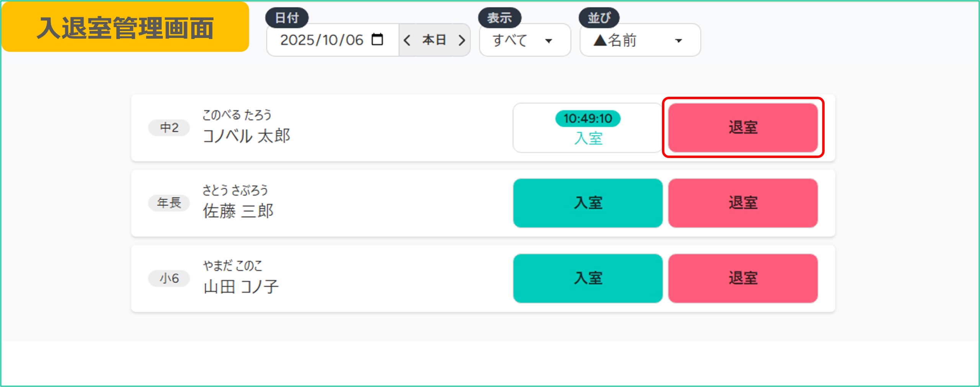Screen dimensions: 980x387
Task: Open the 並び sort dropdown showing 名前
Action: pos(640,40)
